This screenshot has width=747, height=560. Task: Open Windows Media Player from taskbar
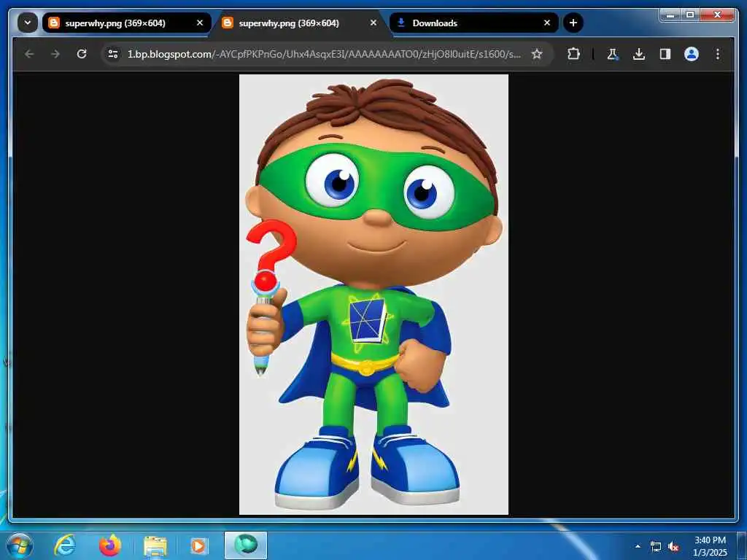tap(198, 545)
